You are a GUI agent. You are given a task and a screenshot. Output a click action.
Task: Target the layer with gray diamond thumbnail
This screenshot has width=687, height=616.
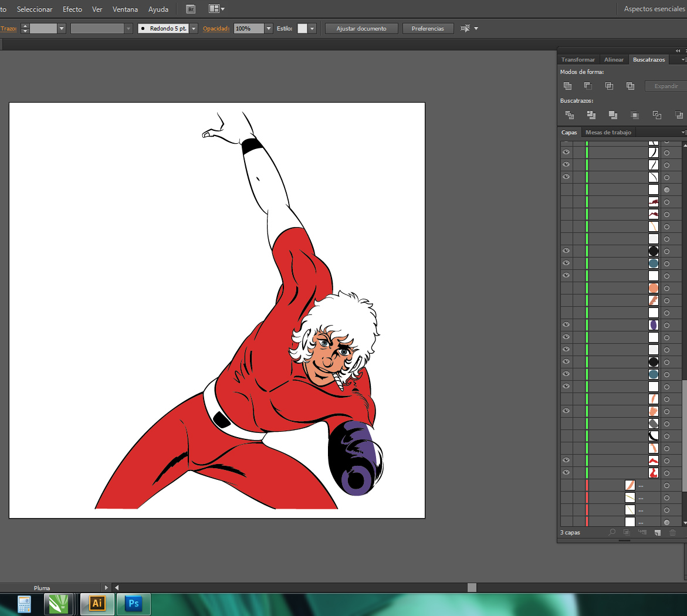pyautogui.click(x=666, y=424)
